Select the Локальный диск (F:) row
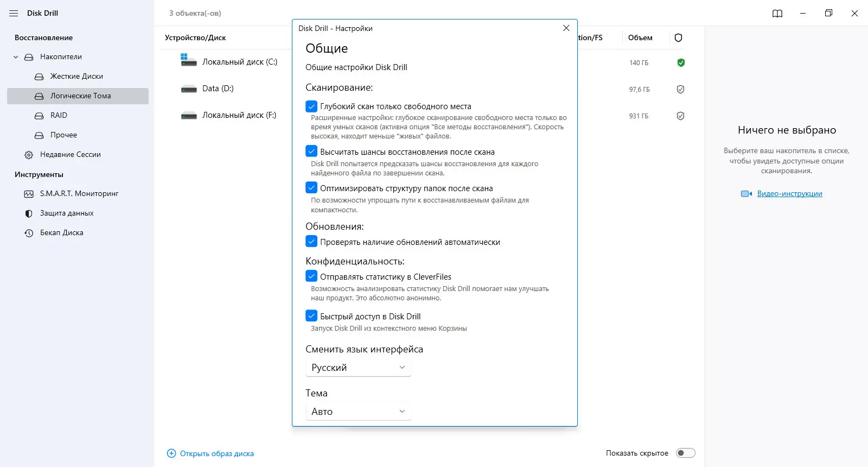This screenshot has height=467, width=868. point(239,115)
